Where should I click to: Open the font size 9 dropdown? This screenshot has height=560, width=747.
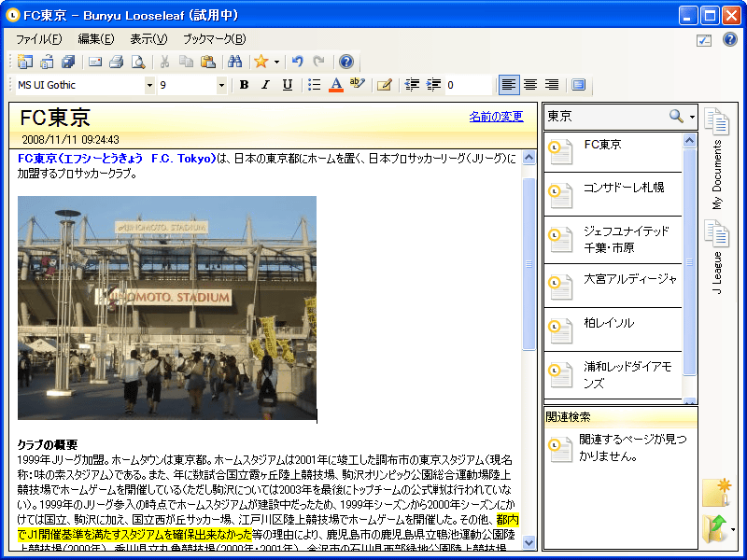tap(221, 85)
